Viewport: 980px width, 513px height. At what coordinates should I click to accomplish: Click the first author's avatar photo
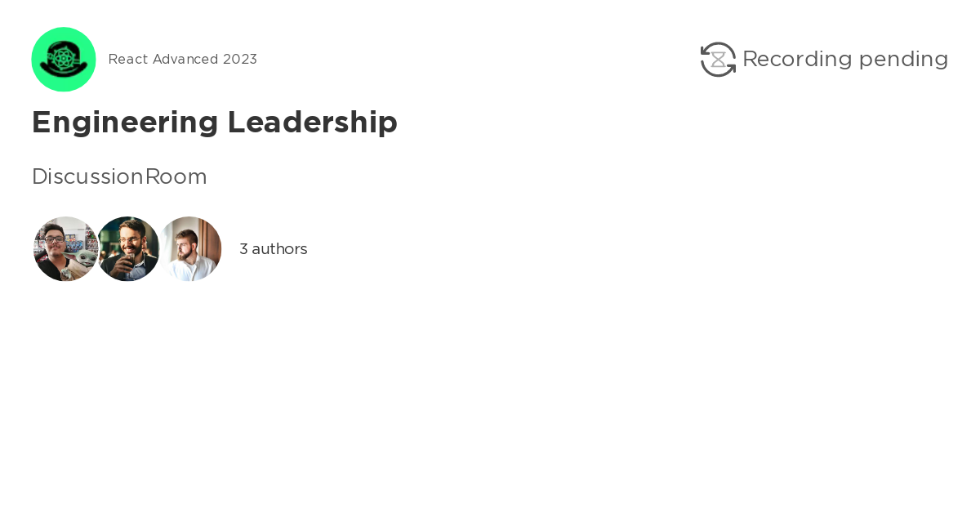click(57, 248)
